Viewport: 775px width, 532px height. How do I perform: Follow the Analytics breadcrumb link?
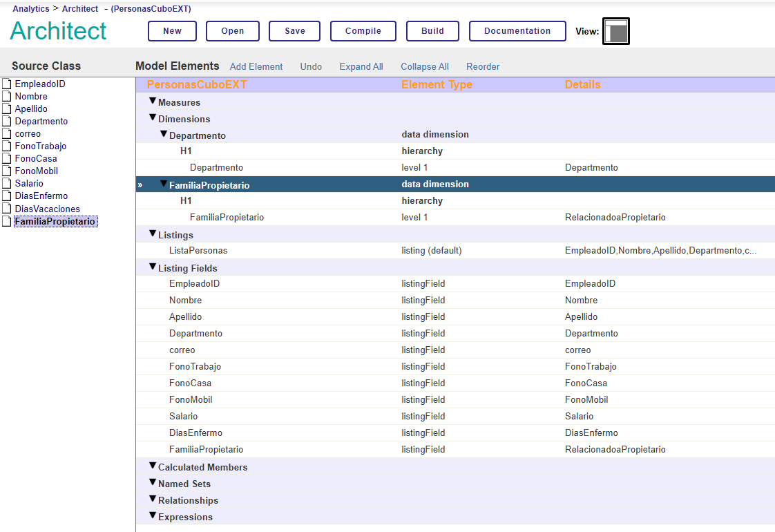pyautogui.click(x=31, y=9)
